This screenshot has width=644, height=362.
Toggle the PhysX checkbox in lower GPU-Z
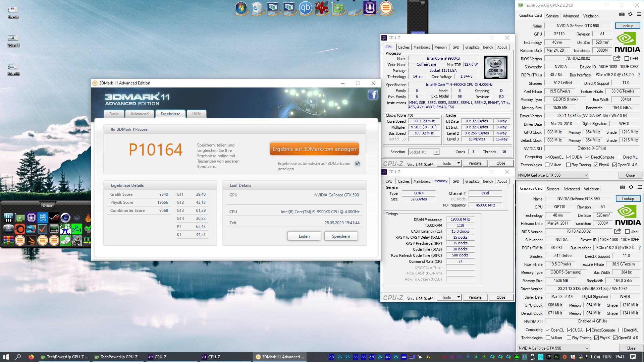click(596, 338)
